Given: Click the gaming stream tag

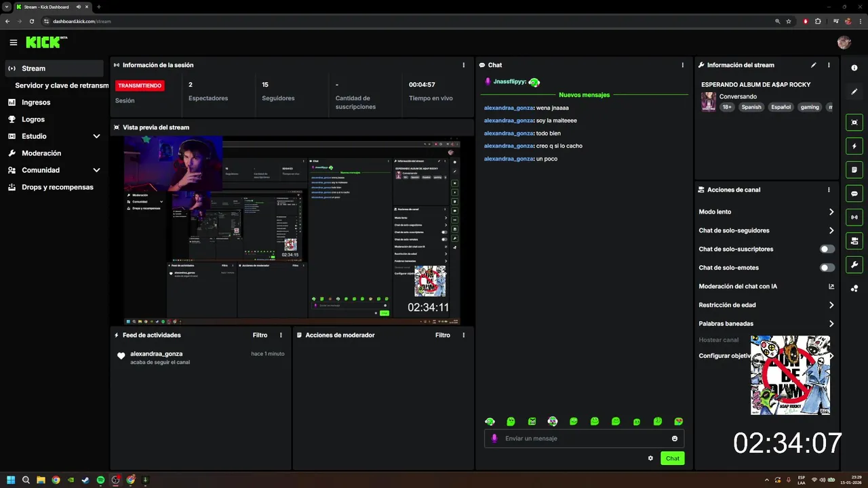Looking at the screenshot, I should coord(810,107).
